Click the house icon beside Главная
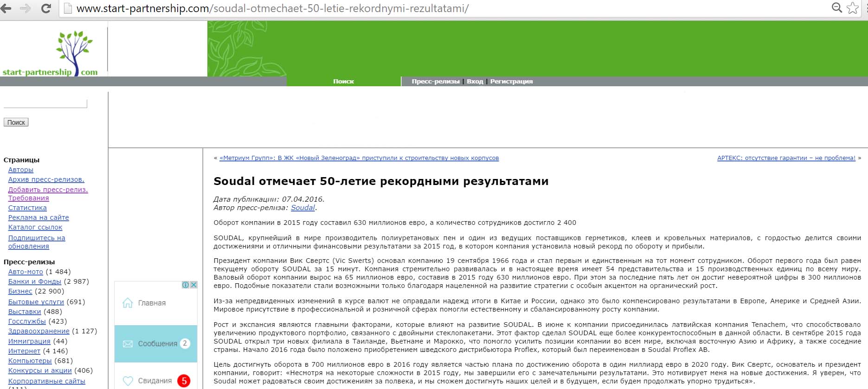The width and height of the screenshot is (868, 389). (x=128, y=303)
